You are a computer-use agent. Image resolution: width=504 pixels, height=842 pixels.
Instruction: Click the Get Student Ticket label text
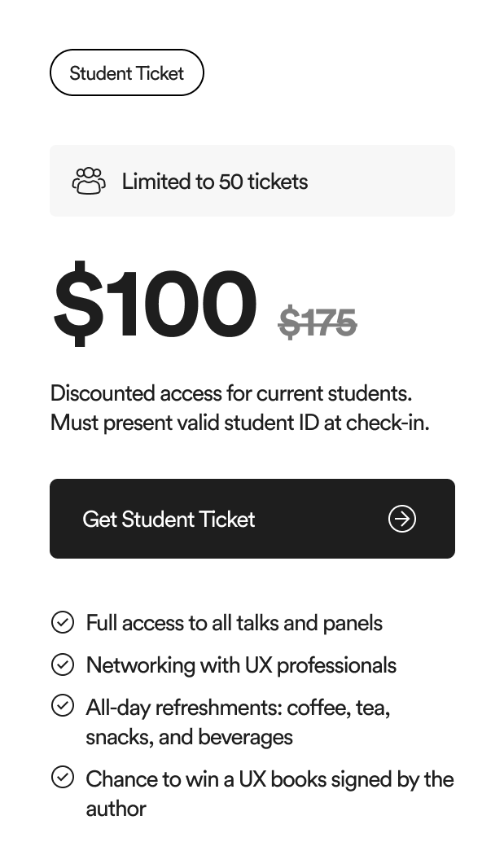pyautogui.click(x=169, y=520)
